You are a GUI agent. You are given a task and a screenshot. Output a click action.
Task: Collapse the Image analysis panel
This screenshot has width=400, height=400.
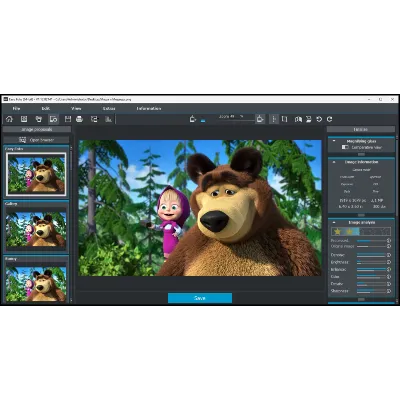click(334, 222)
